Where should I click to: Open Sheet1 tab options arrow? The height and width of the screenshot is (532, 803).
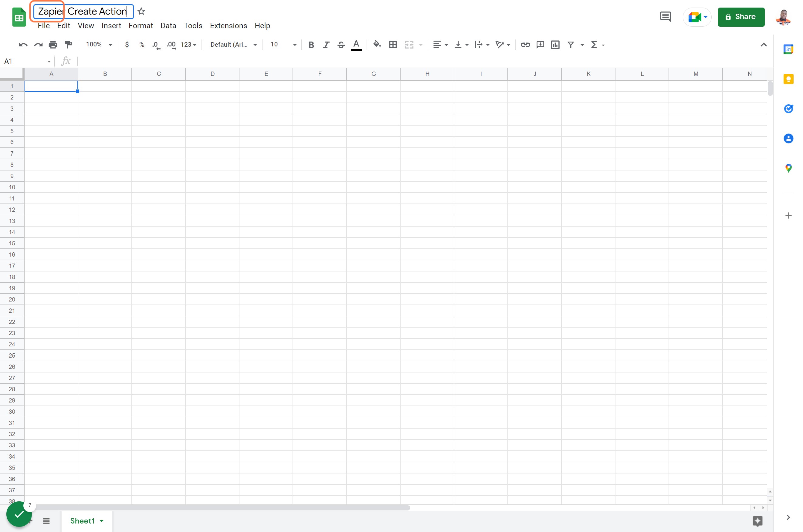(101, 521)
